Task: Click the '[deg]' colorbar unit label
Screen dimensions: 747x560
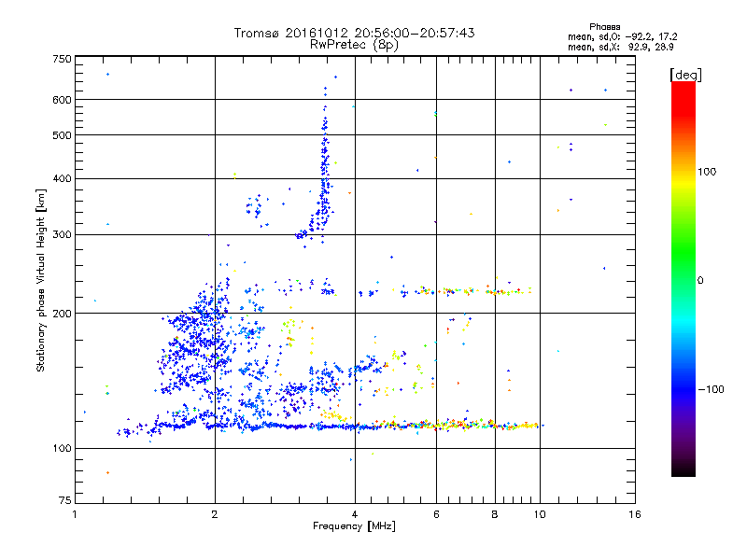Action: (685, 76)
